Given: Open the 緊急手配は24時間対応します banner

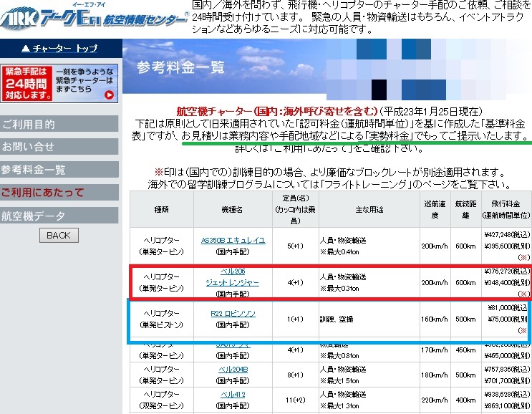Looking at the screenshot, I should [59, 83].
